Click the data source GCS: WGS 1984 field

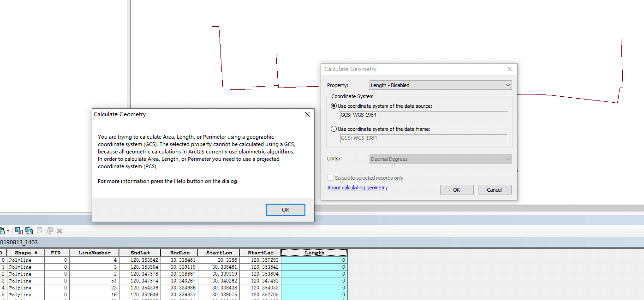click(423, 115)
